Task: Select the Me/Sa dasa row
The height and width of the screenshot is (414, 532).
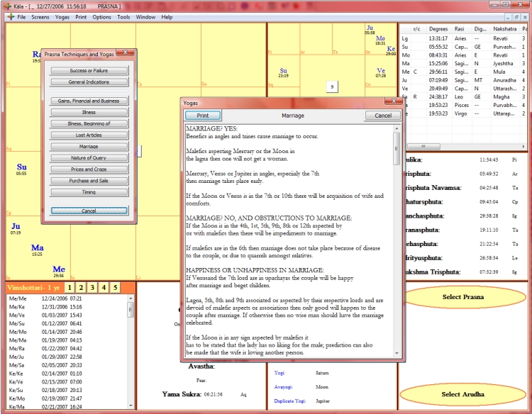Action: (67, 365)
